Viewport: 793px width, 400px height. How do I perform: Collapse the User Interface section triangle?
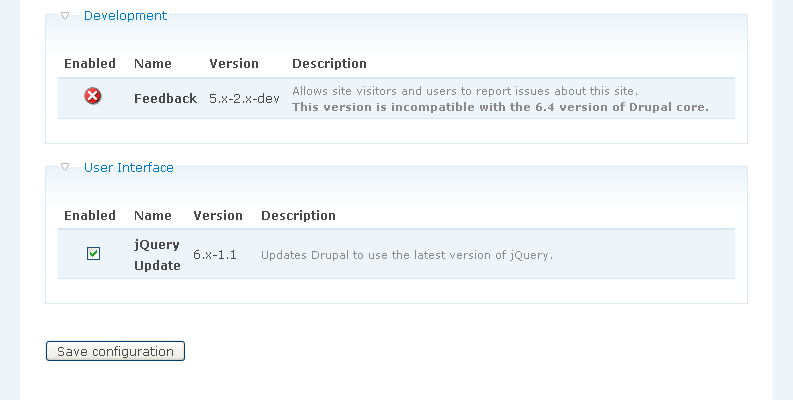point(66,168)
